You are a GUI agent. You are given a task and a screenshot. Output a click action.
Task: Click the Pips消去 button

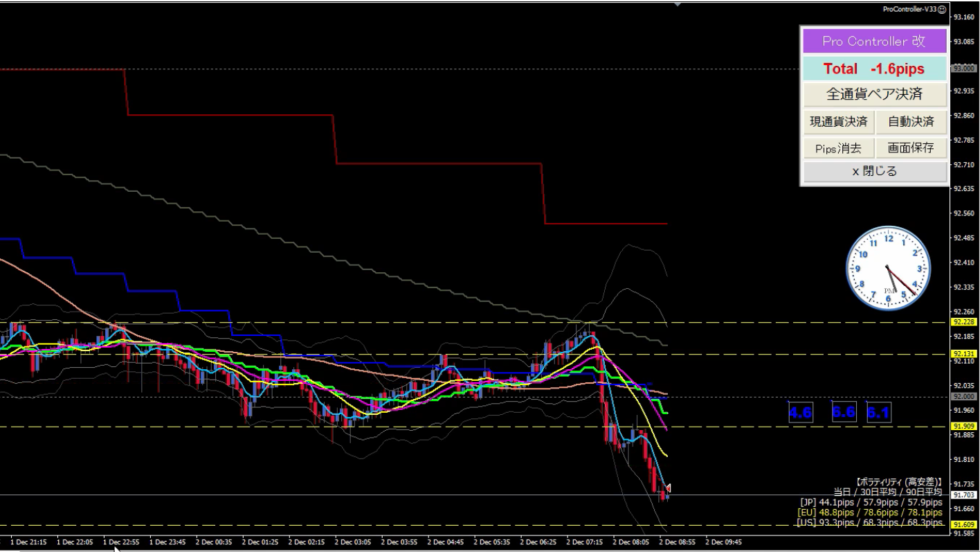(x=839, y=148)
